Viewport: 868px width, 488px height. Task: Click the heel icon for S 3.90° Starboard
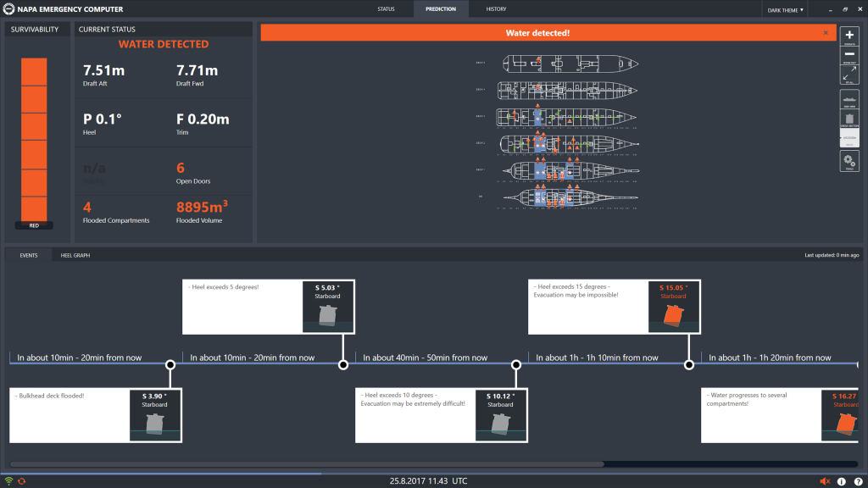click(x=154, y=424)
